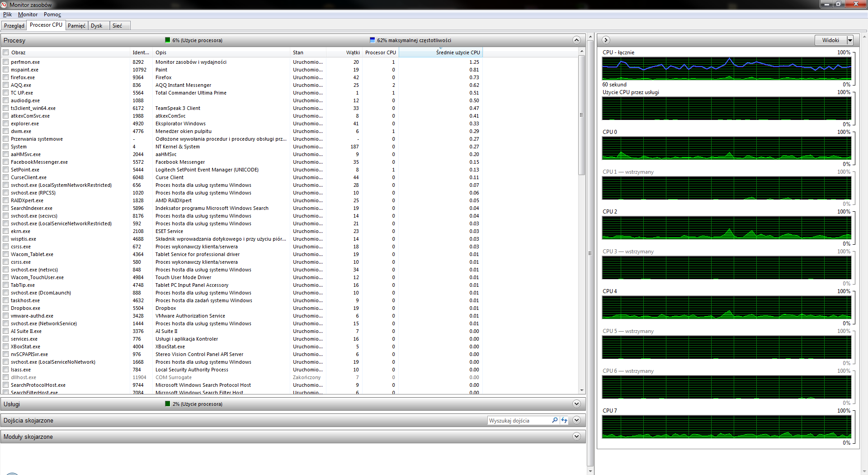The height and width of the screenshot is (475, 868).
Task: Expand the Moduły skojarzone section chevron
Action: [576, 436]
